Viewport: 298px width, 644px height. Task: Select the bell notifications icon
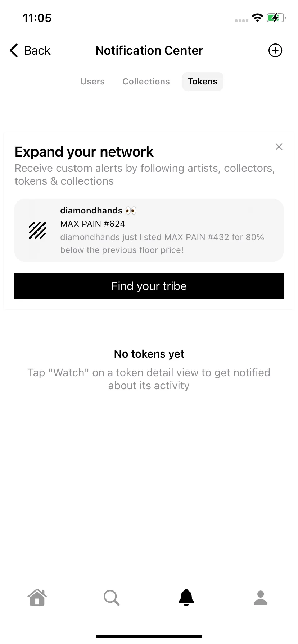[x=186, y=598]
